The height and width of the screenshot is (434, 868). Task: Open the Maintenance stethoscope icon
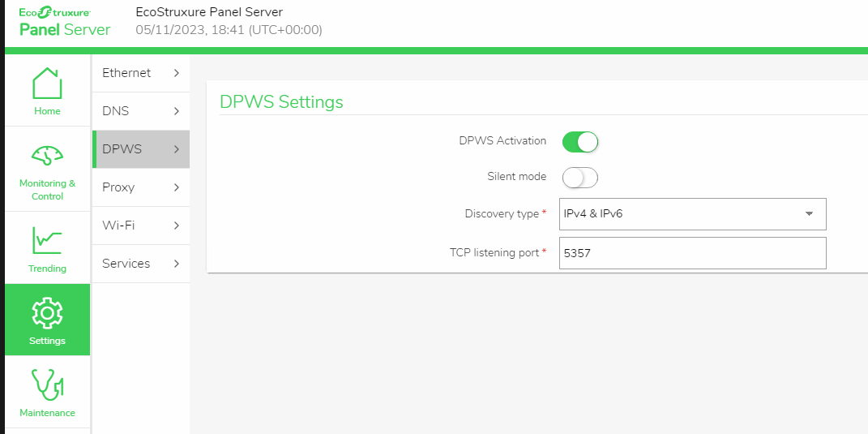click(47, 385)
